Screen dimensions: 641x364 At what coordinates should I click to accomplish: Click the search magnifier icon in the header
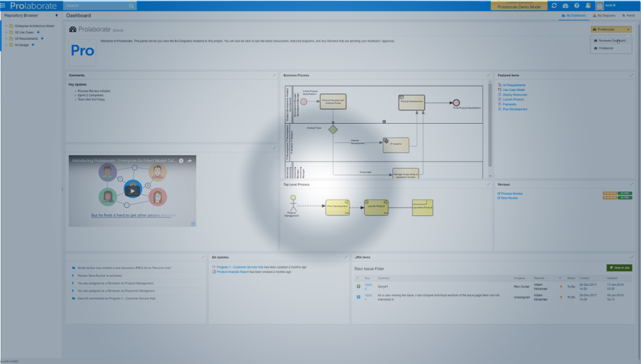click(x=131, y=6)
